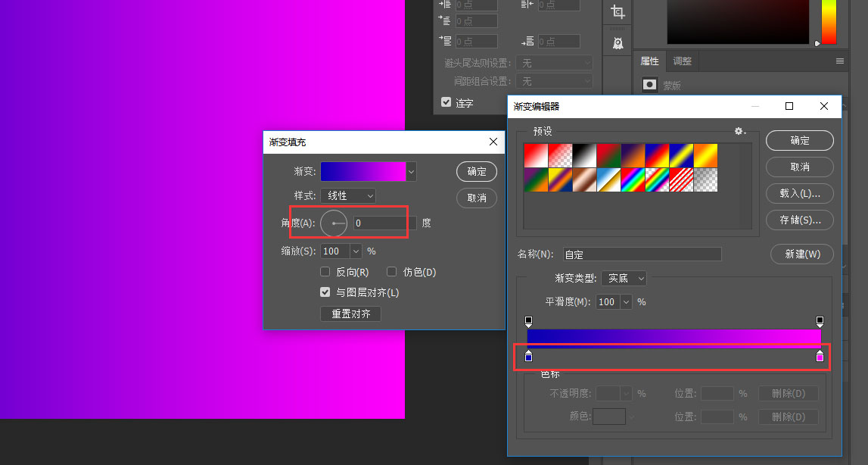868x465 pixels.
Task: Select the perspective crop tool icon
Action: (618, 11)
